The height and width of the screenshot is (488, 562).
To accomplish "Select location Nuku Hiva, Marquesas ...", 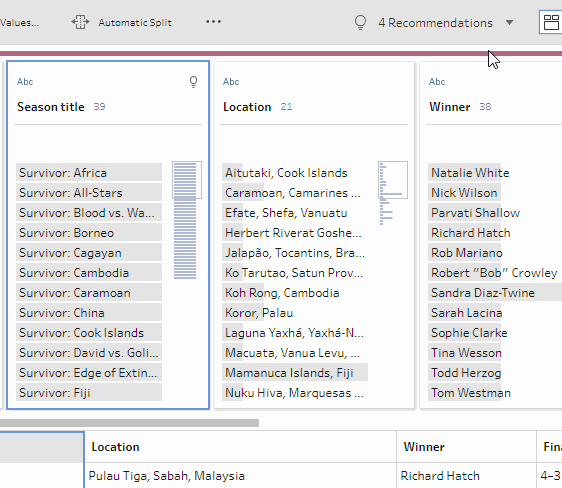I will [x=295, y=393].
